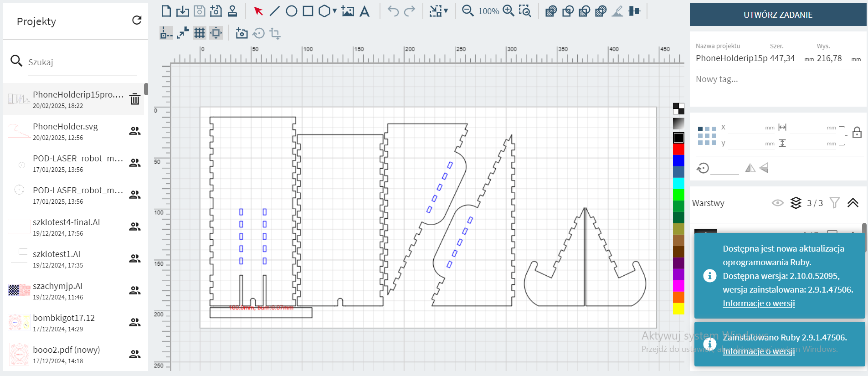This screenshot has height=376, width=868.
Task: Delete the PhoneHolderip15pro project with trash icon
Action: pos(135,99)
